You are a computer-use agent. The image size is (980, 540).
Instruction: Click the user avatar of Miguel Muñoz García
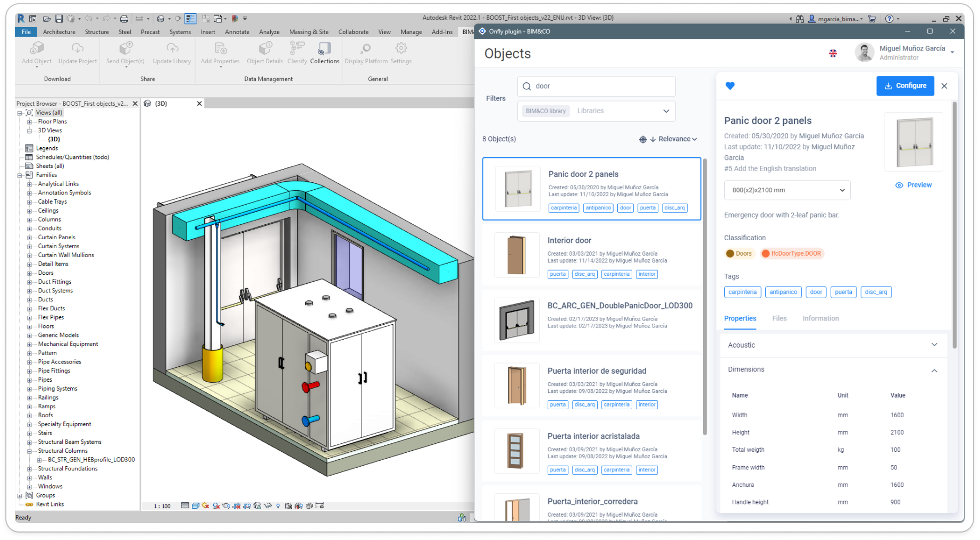coord(865,53)
